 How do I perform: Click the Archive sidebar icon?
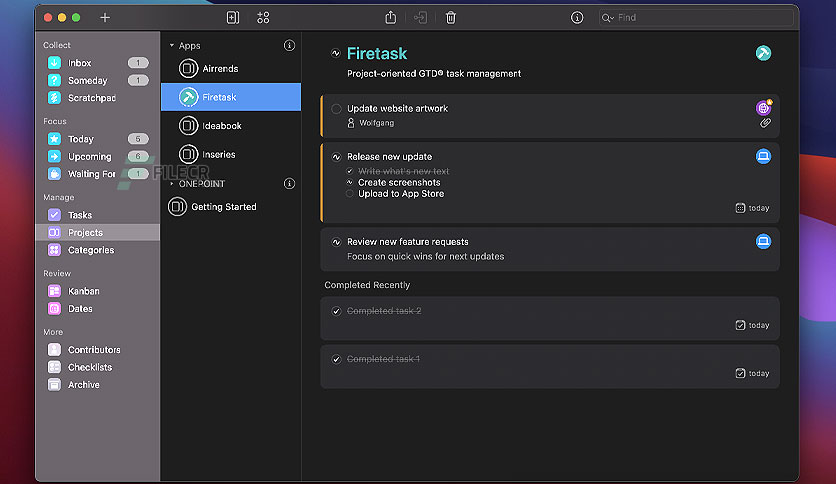click(x=54, y=385)
